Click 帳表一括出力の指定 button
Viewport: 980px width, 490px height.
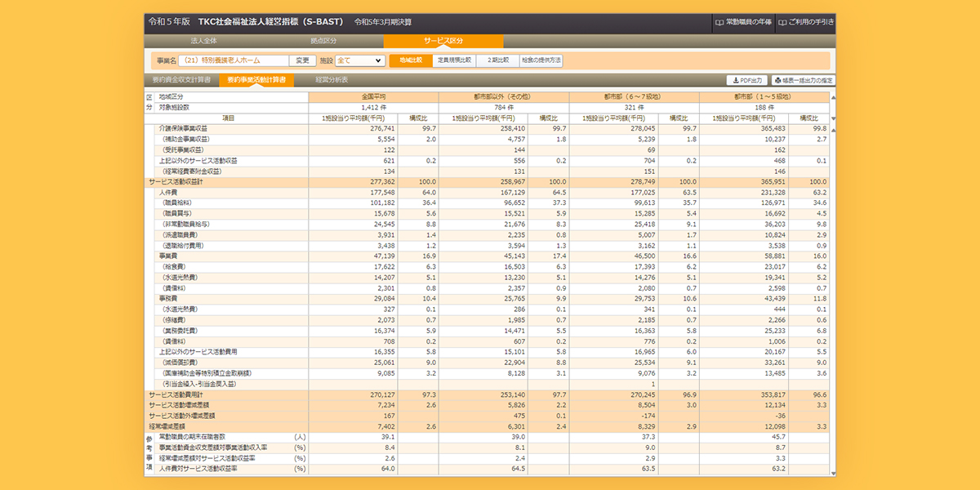click(x=804, y=80)
